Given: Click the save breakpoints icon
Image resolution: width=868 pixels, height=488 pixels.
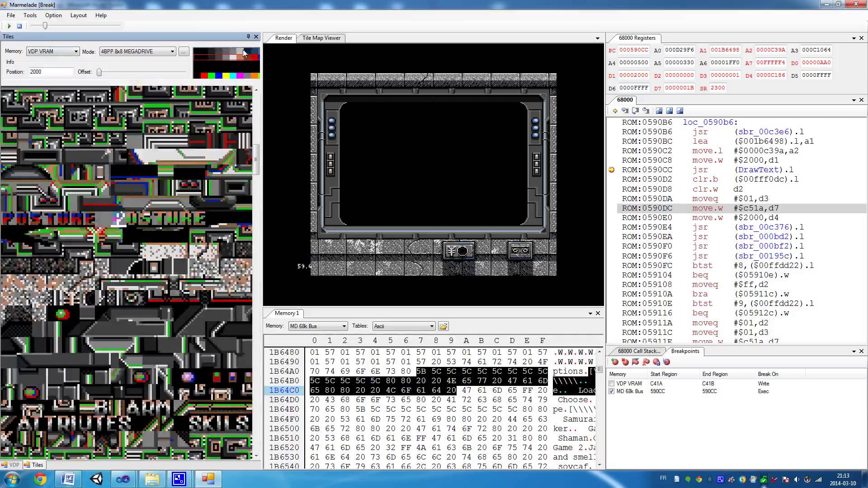Looking at the screenshot, I should click(x=656, y=362).
